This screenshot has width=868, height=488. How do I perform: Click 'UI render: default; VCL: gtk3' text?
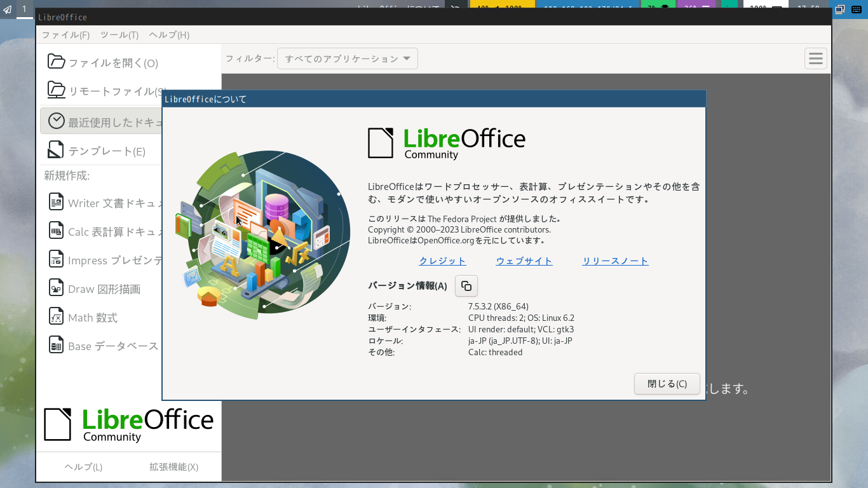[521, 329]
